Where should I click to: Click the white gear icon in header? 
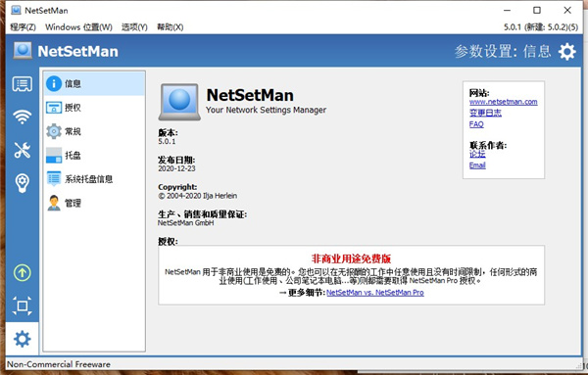tap(567, 51)
